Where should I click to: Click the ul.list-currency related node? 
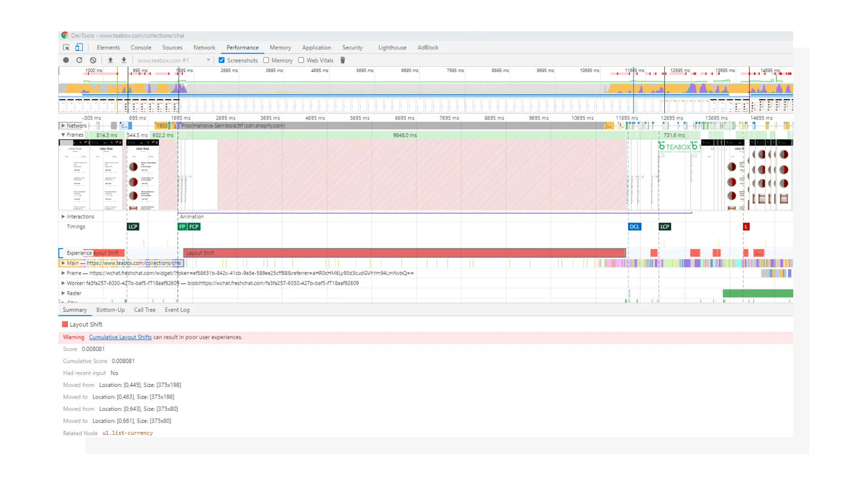[127, 433]
